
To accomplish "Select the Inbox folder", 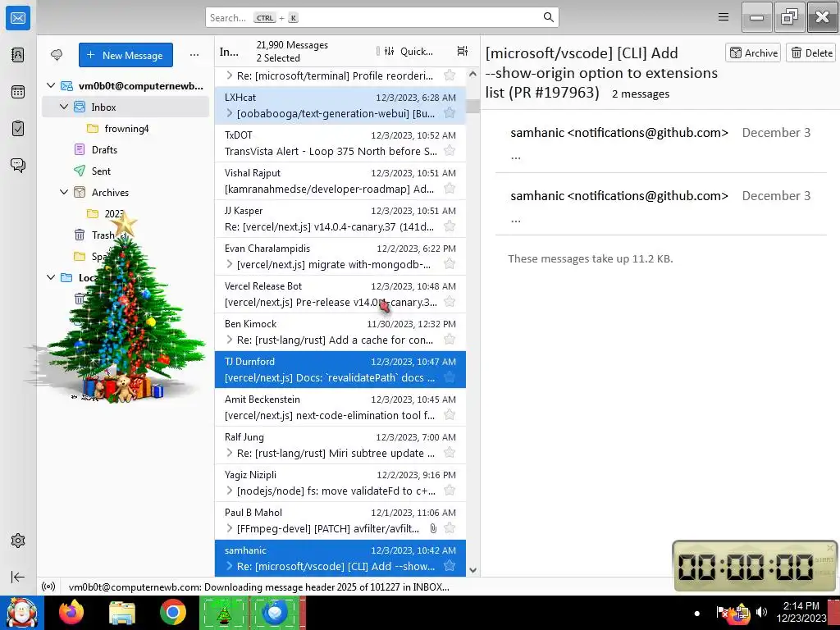I will 126,107.
